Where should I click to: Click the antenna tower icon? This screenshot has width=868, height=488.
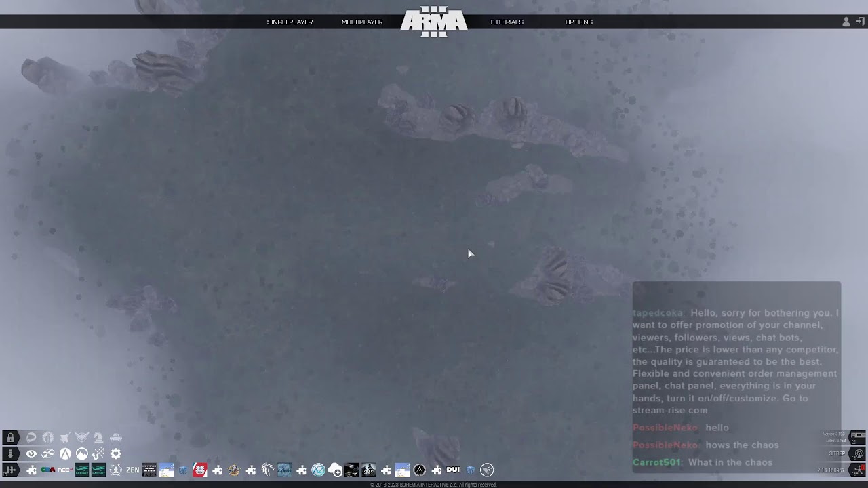99,454
